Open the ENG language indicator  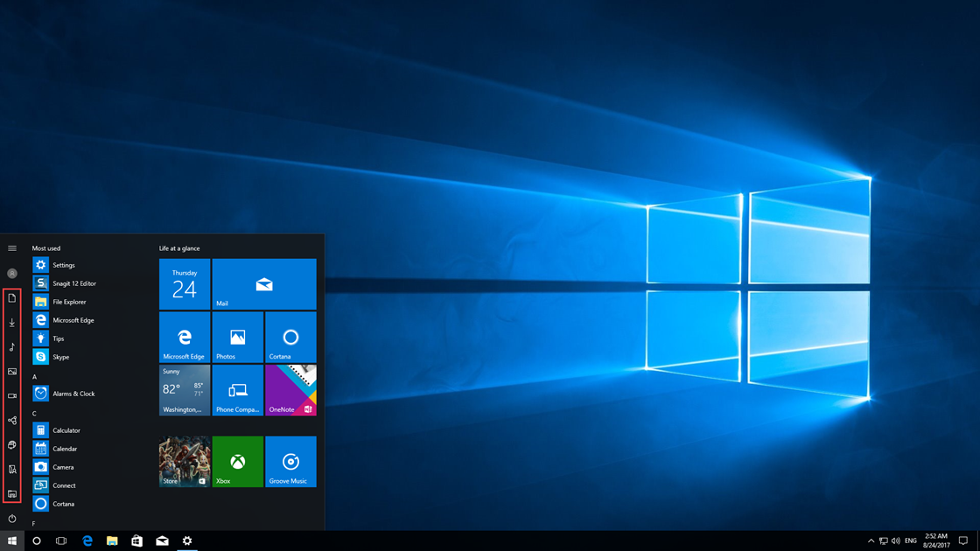(x=911, y=541)
